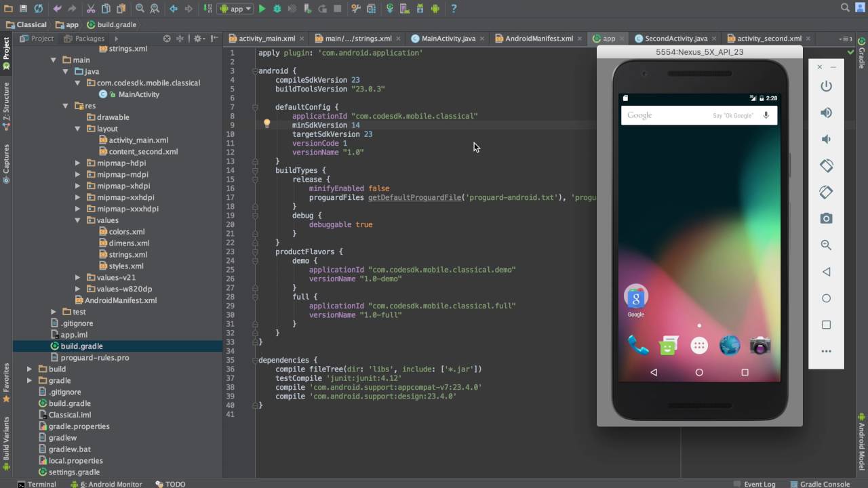The image size is (868, 488).
Task: Tap Camera app in emulator dock
Action: point(760,346)
